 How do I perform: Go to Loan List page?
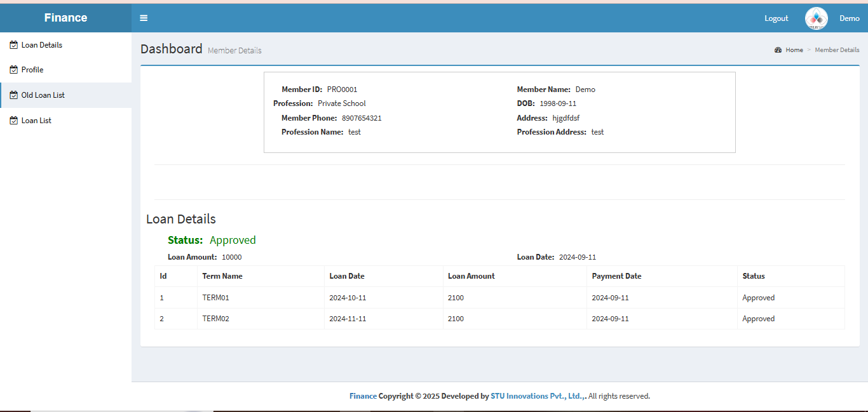tap(36, 121)
